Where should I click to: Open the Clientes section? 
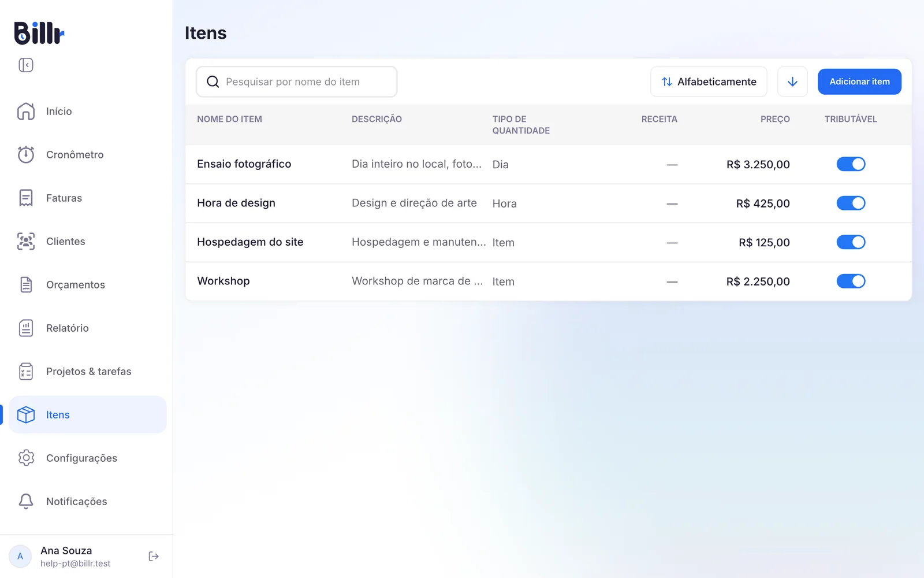(88, 241)
